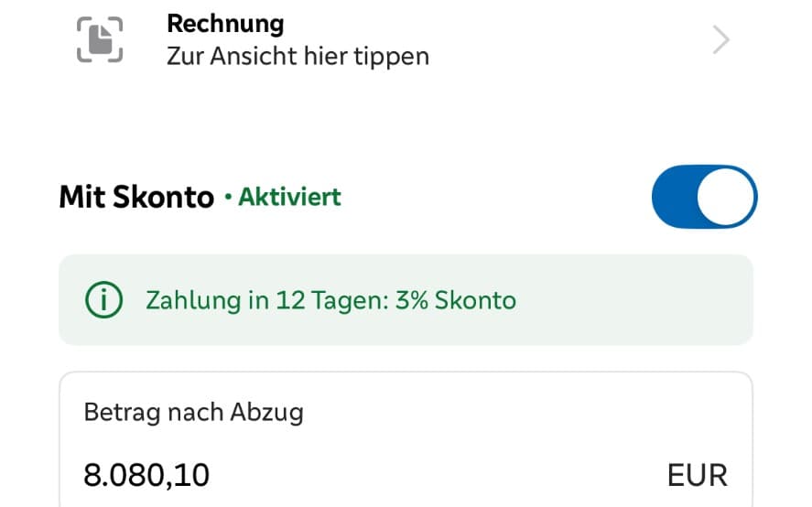
Task: Click the blue track of the Skonto switch
Action: (x=676, y=197)
